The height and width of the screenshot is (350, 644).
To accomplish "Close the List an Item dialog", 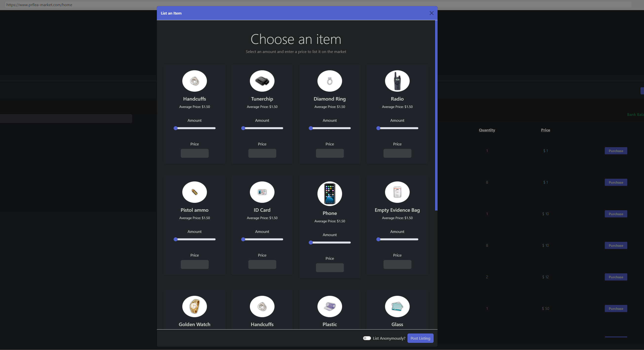I will (431, 13).
